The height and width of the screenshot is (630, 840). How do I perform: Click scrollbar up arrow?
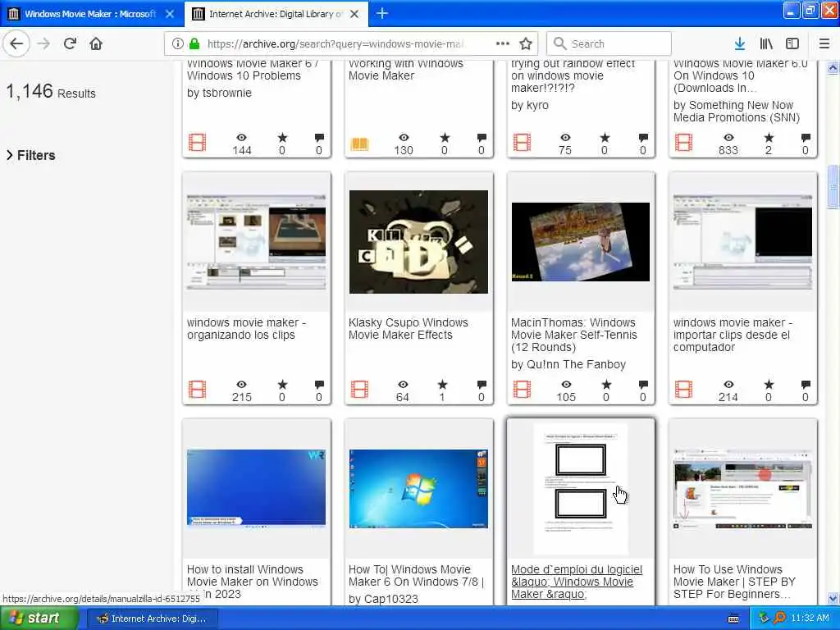(x=833, y=67)
